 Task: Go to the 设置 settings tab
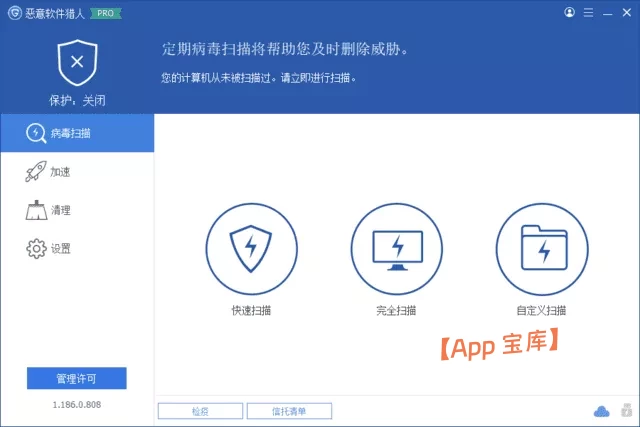point(77,248)
